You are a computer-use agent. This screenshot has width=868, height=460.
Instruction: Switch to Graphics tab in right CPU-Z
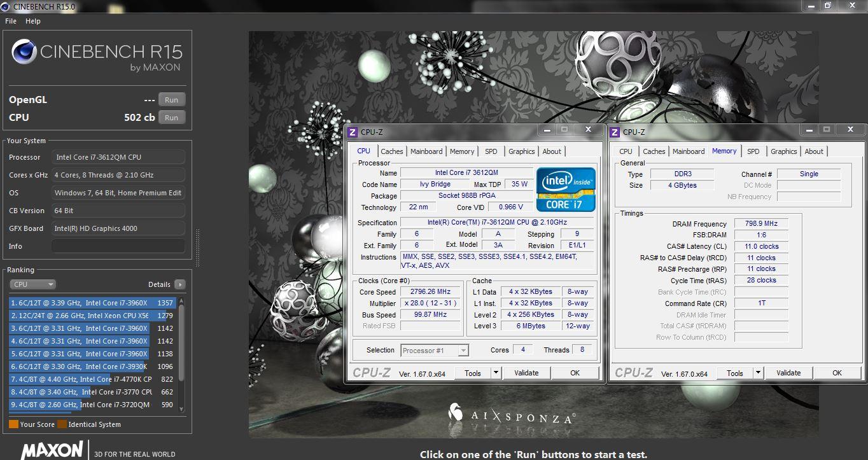pyautogui.click(x=784, y=151)
